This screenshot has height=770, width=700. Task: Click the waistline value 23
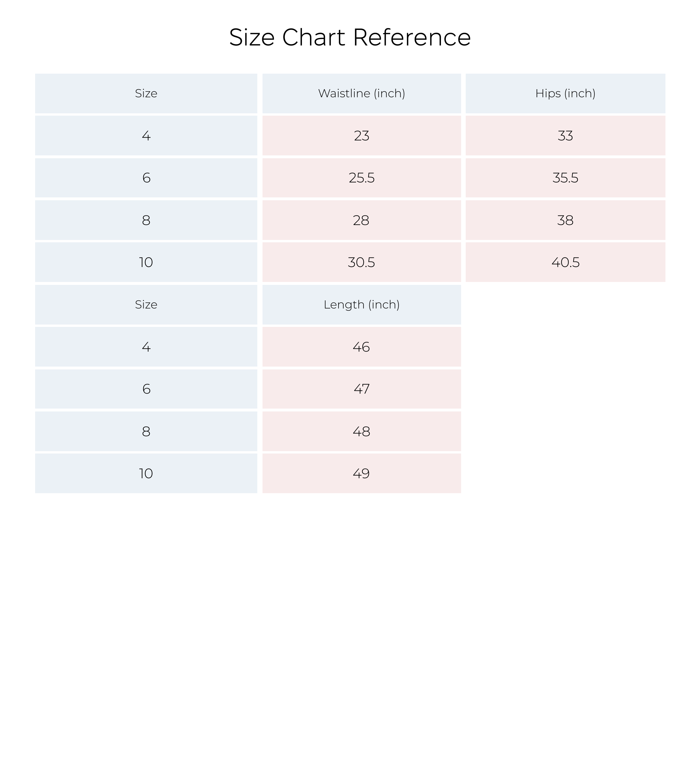(362, 136)
